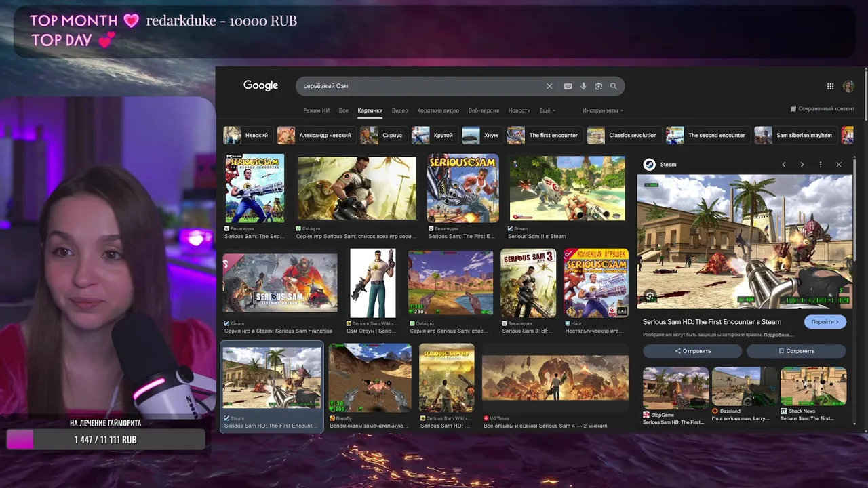Switch to the Видео tab
The height and width of the screenshot is (488, 868).
tap(400, 110)
